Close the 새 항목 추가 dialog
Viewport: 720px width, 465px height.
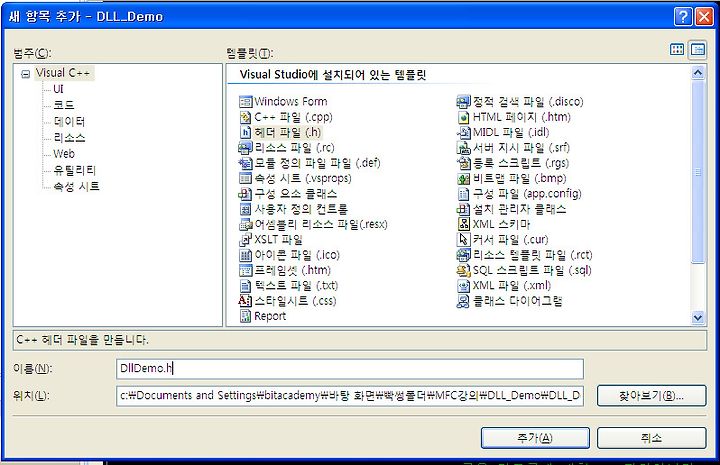[704, 17]
